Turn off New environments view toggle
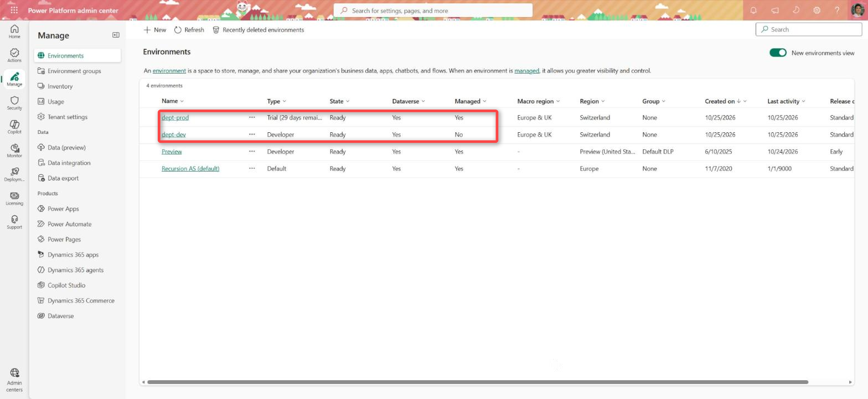 click(x=778, y=53)
